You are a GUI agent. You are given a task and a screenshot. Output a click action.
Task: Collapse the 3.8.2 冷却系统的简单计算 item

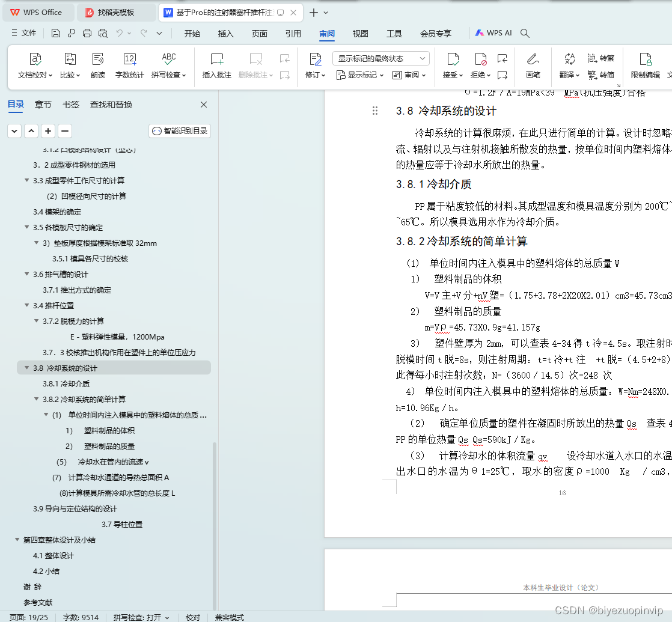(37, 399)
